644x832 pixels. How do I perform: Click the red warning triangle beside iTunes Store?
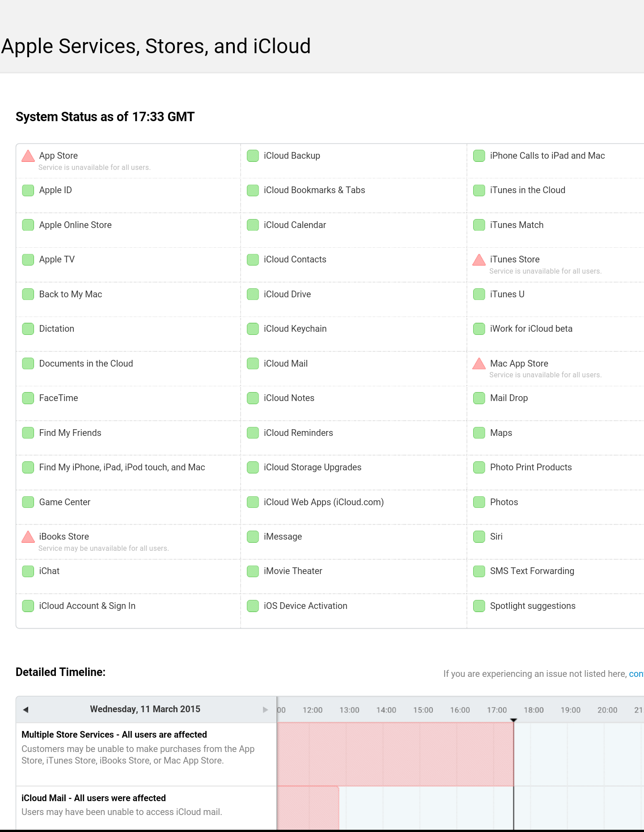(479, 259)
